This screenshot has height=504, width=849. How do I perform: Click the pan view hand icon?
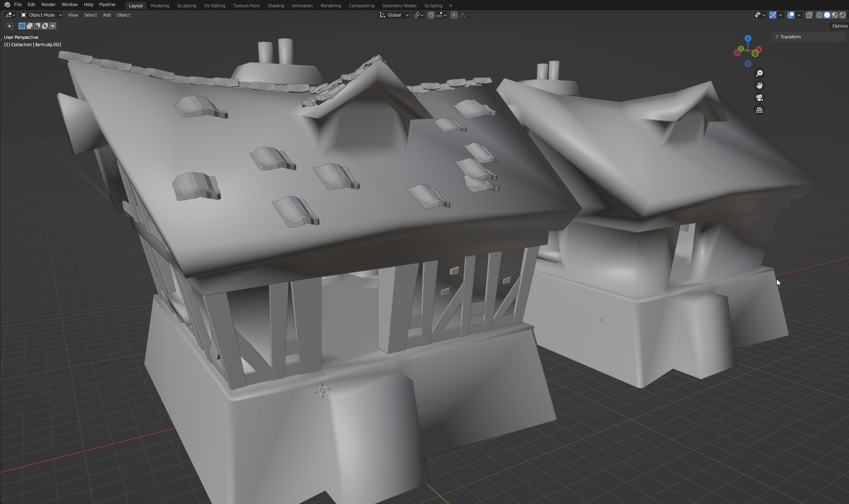click(759, 85)
